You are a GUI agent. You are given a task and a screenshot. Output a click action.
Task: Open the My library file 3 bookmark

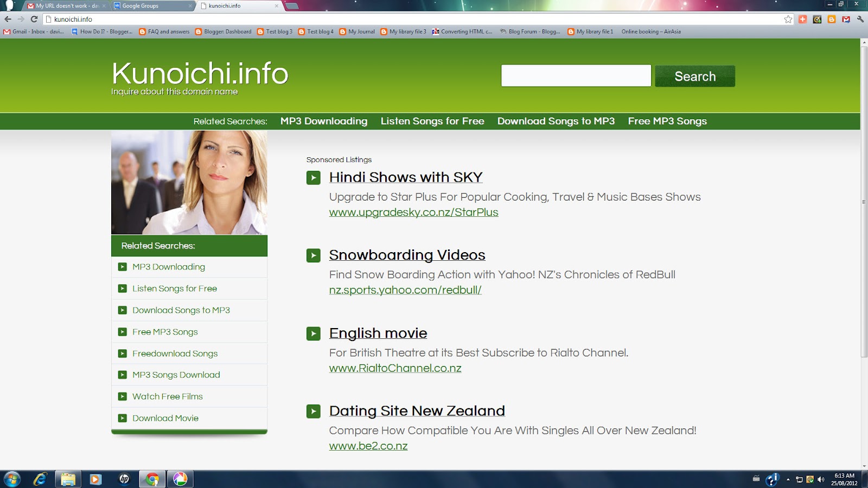click(x=404, y=31)
